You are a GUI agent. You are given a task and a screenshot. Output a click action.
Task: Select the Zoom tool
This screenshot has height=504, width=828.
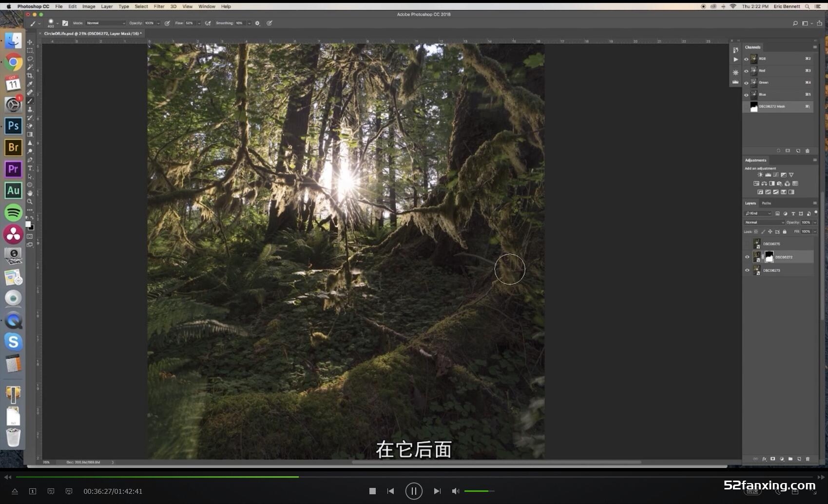(x=30, y=202)
